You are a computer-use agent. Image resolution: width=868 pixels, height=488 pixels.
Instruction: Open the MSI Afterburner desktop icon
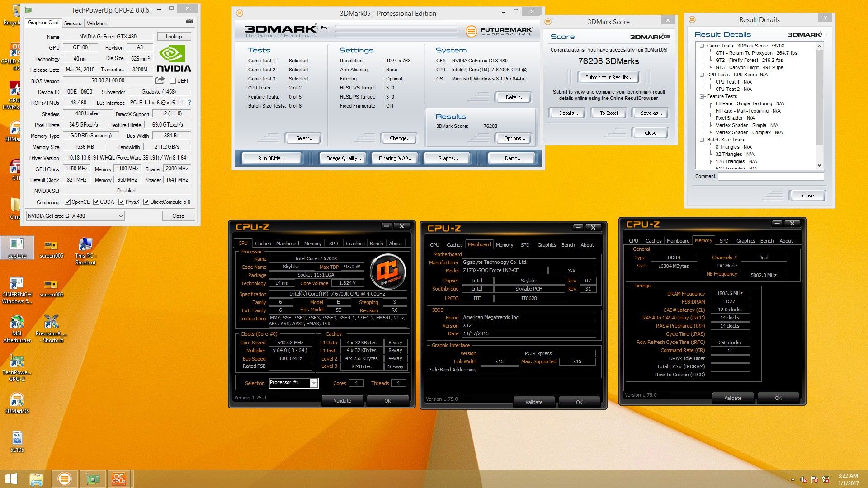(x=17, y=329)
